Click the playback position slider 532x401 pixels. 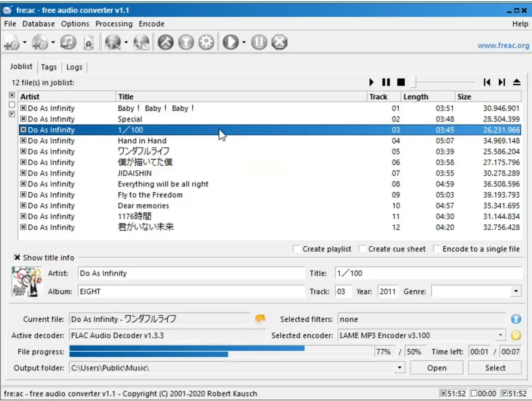(x=443, y=82)
